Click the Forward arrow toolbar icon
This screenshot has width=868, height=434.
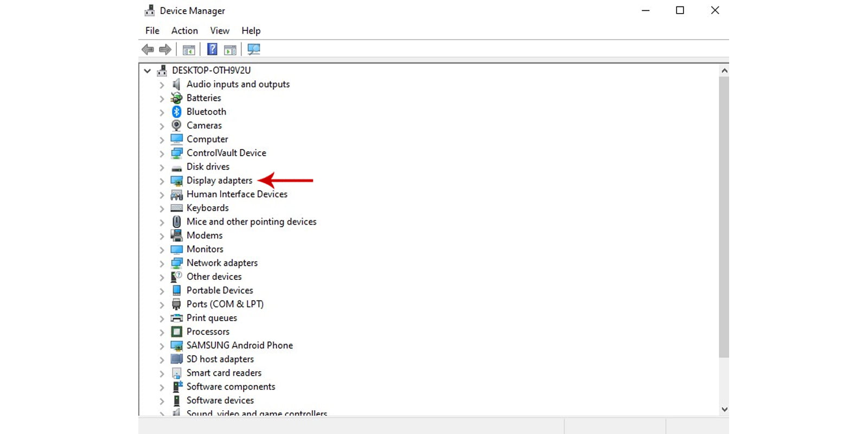point(165,49)
